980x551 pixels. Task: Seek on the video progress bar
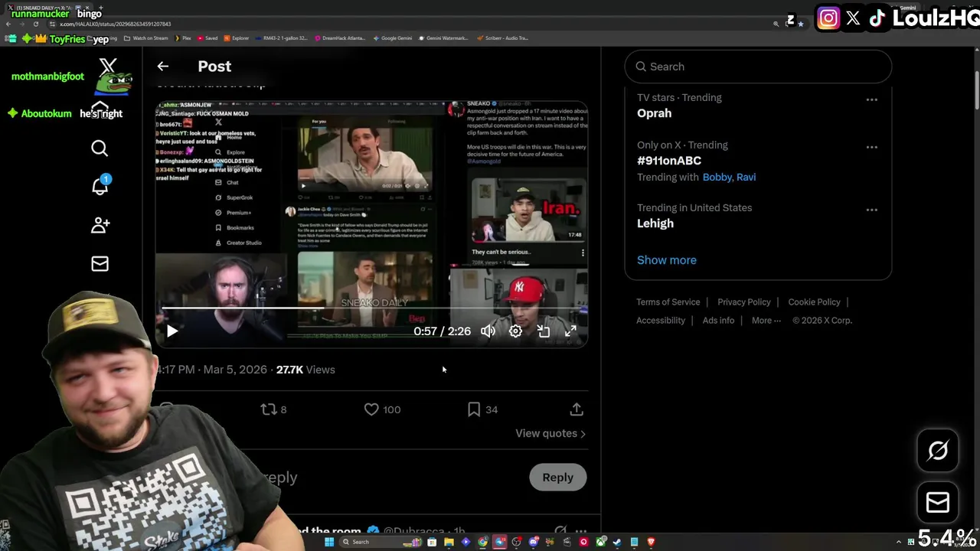click(371, 309)
